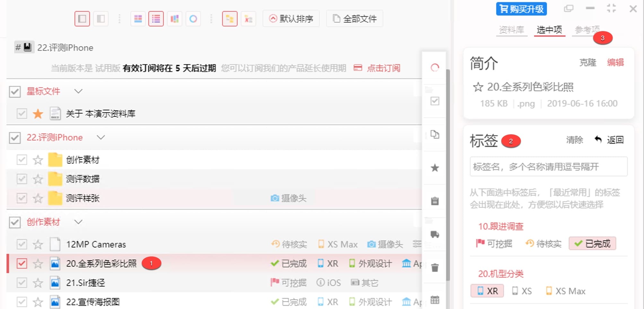Toggle the right sidebar panel layout icon
Viewport: 644px width, 309px height.
(x=101, y=19)
